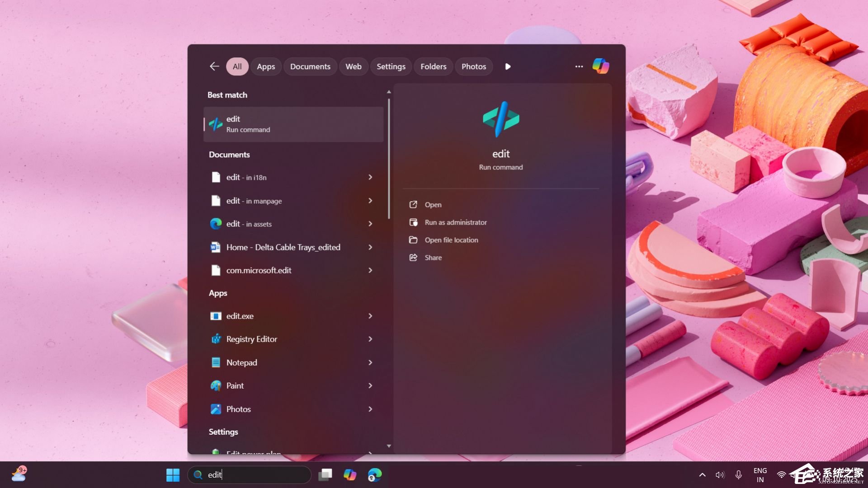Screen dimensions: 868x488
Task: Click the search input in the taskbar
Action: coord(250,474)
